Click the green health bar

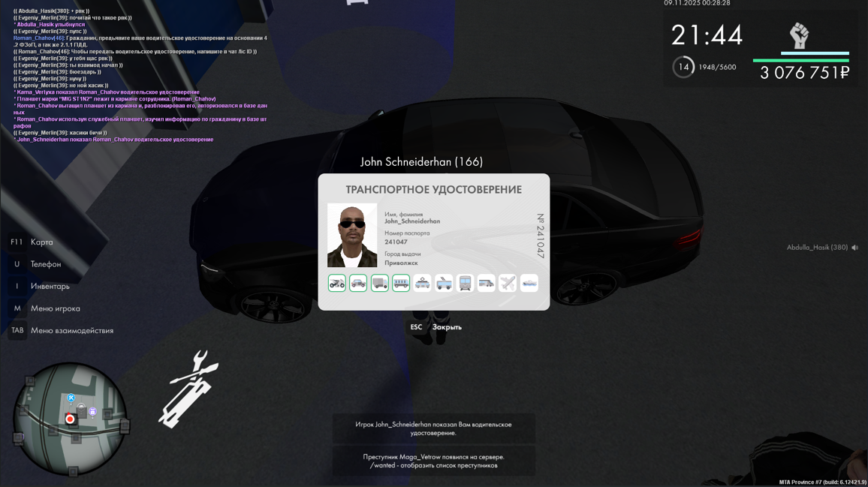(x=801, y=60)
